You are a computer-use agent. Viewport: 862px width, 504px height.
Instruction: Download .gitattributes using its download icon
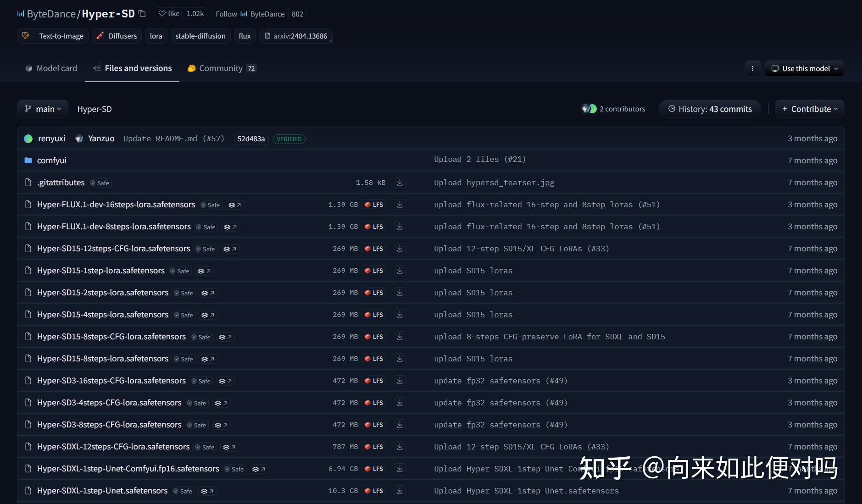[x=400, y=182]
